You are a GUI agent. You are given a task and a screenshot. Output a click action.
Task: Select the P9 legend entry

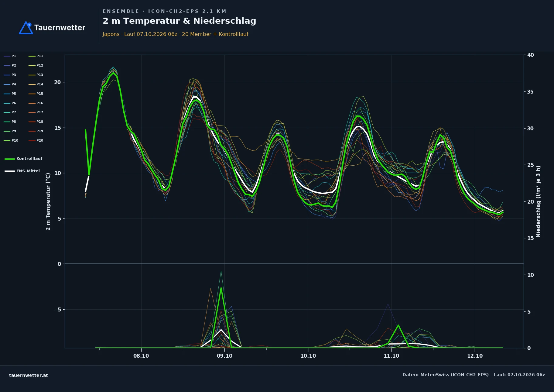[x=10, y=131]
